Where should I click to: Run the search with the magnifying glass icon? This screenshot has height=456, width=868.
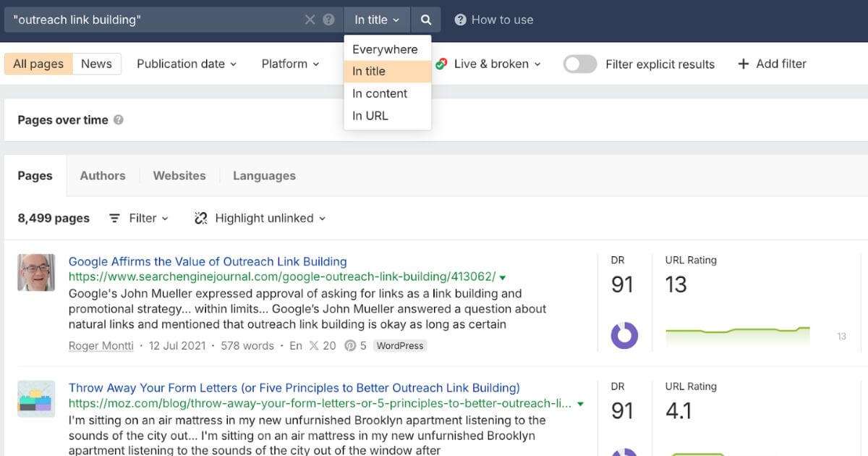425,20
